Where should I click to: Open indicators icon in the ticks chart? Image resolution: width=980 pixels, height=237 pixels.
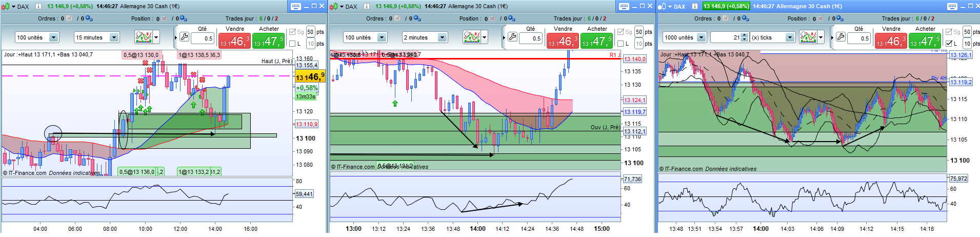pyautogui.click(x=808, y=37)
